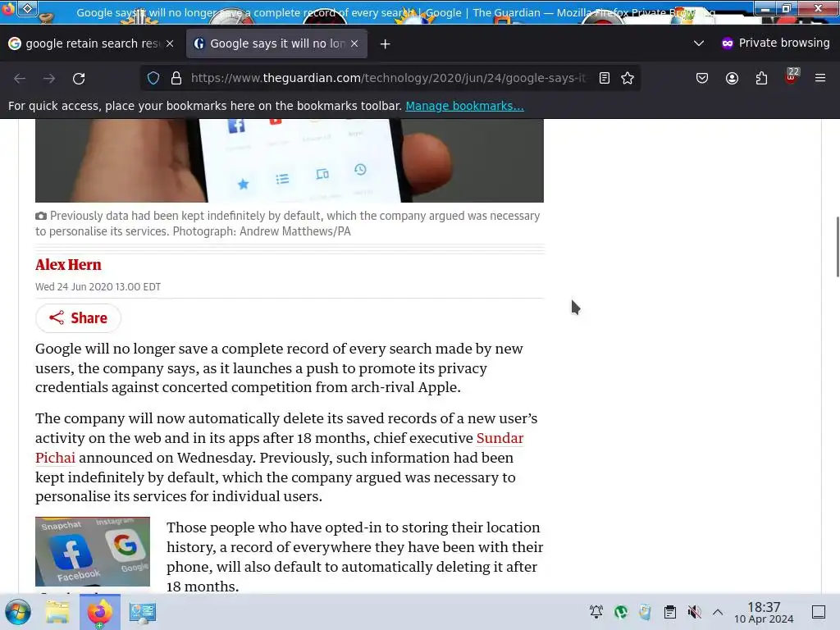840x630 pixels.
Task: Go forward to the next page
Action: pyautogui.click(x=49, y=78)
